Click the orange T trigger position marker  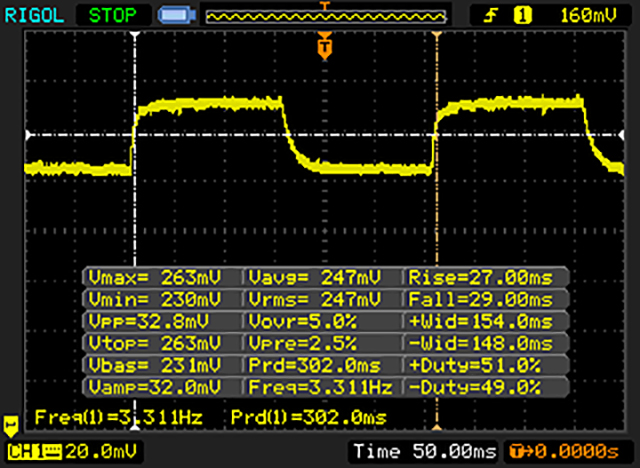click(x=324, y=46)
